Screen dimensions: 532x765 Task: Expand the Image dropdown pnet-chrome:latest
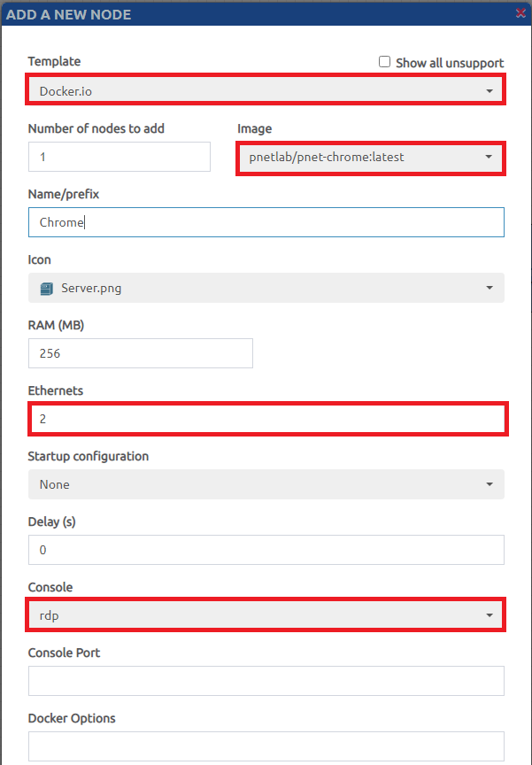pos(370,158)
